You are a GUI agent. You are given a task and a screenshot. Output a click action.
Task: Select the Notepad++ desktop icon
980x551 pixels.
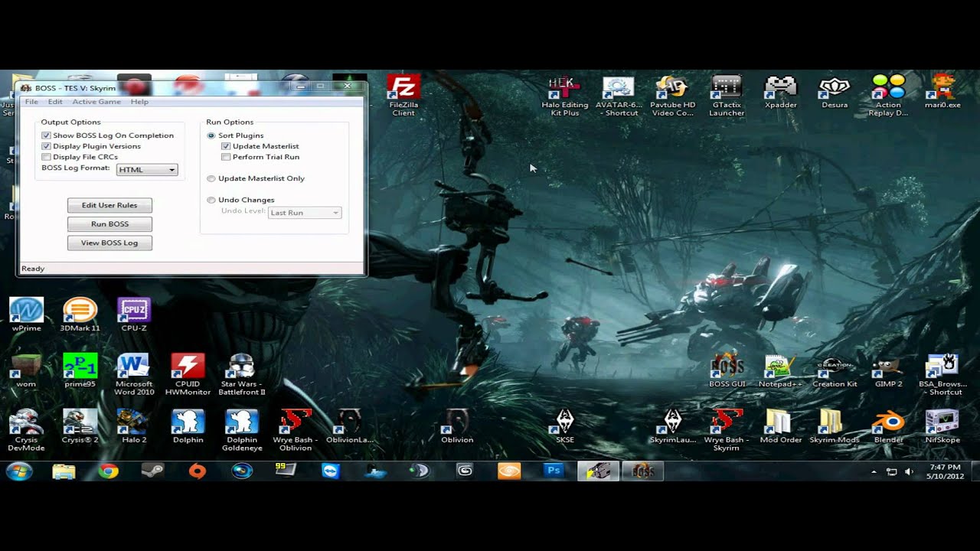tap(780, 370)
